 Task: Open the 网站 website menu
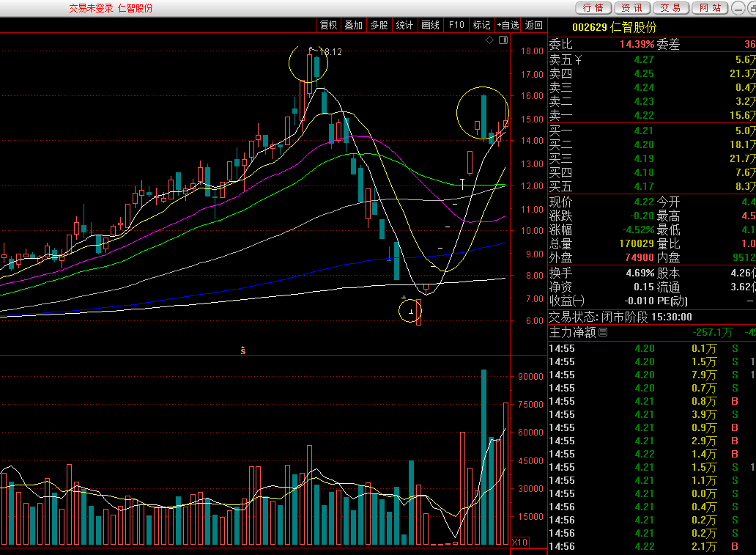click(x=710, y=8)
